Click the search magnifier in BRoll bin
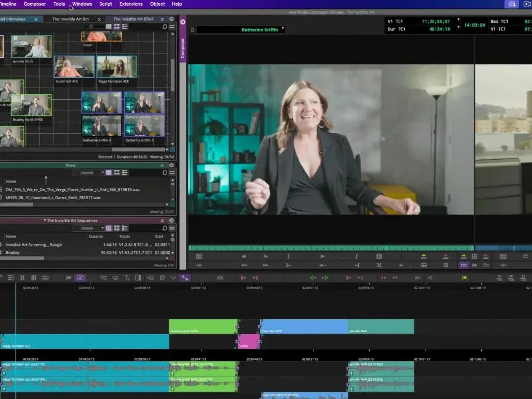The height and width of the screenshot is (399, 532). [x=165, y=27]
